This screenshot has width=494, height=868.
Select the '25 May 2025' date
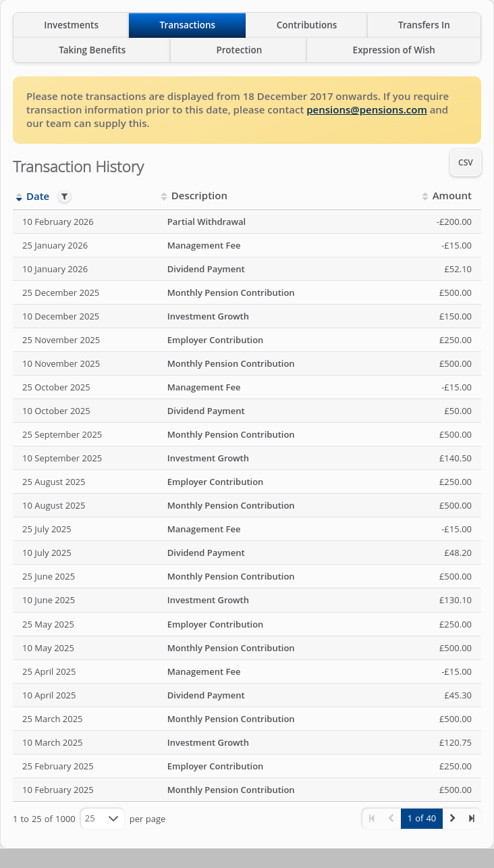pyautogui.click(x=48, y=624)
